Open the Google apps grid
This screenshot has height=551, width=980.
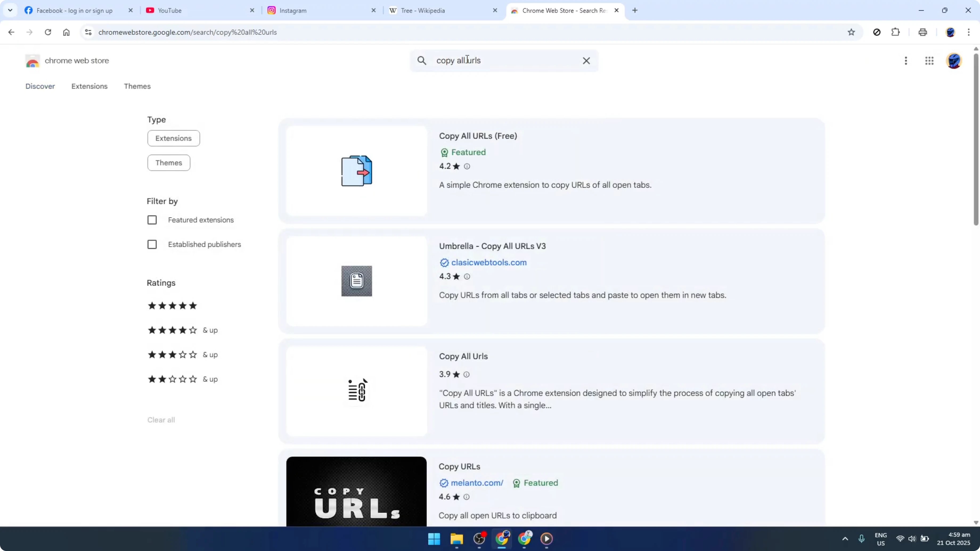click(929, 61)
